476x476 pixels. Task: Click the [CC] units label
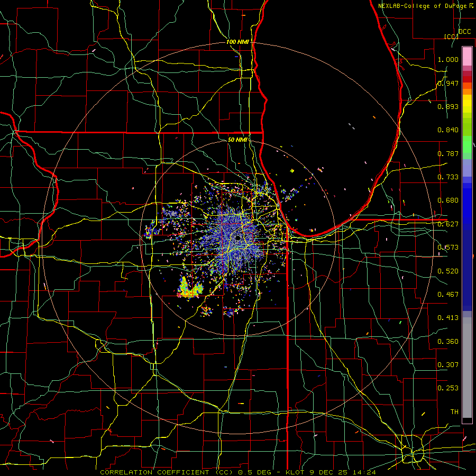(x=451, y=36)
